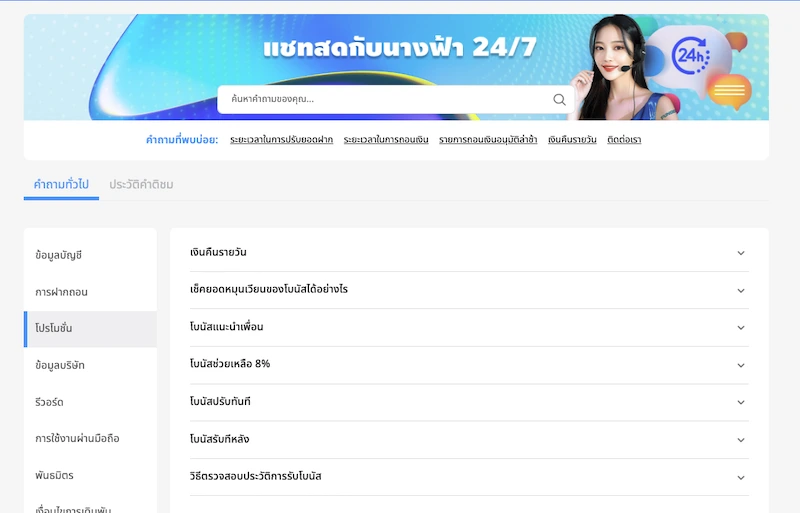The width and height of the screenshot is (800, 513).
Task: Expand the โบนัสช่วยเหลือ 8% chevron
Action: pyautogui.click(x=741, y=365)
